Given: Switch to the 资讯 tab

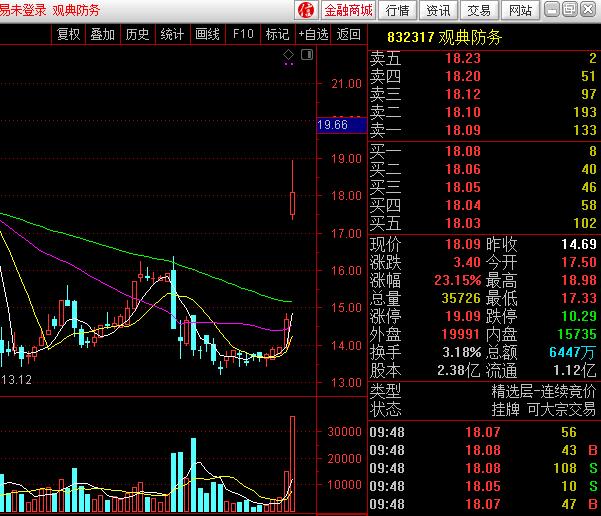Looking at the screenshot, I should tap(438, 11).
